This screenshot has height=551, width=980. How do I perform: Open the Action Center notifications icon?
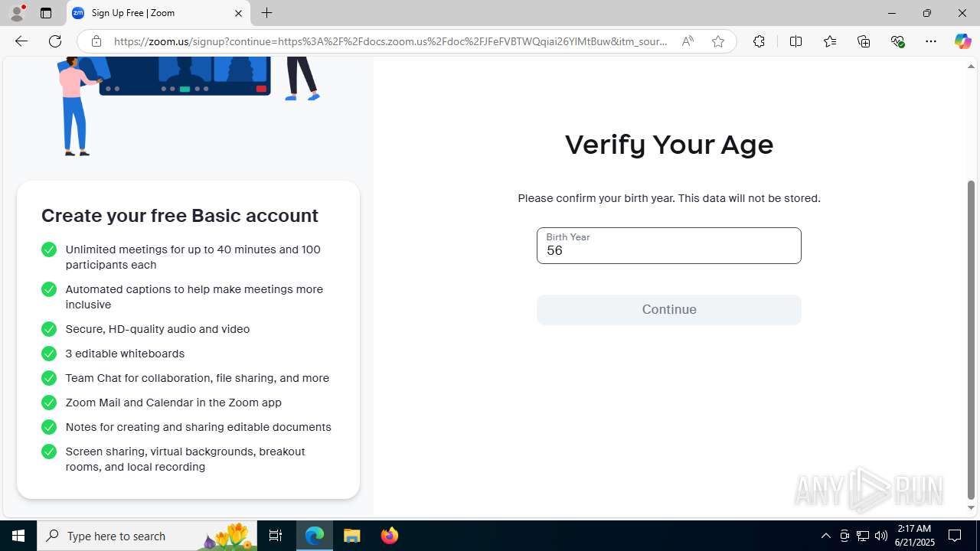click(955, 536)
